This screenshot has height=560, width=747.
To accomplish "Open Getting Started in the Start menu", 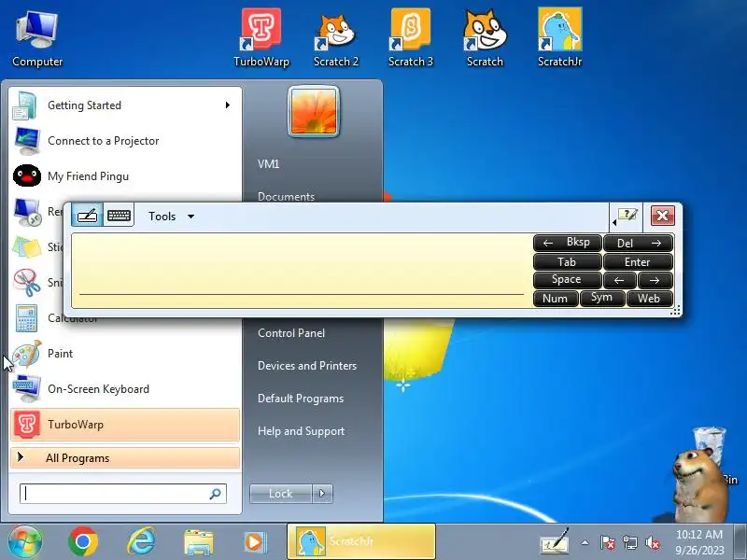I will pos(124,105).
